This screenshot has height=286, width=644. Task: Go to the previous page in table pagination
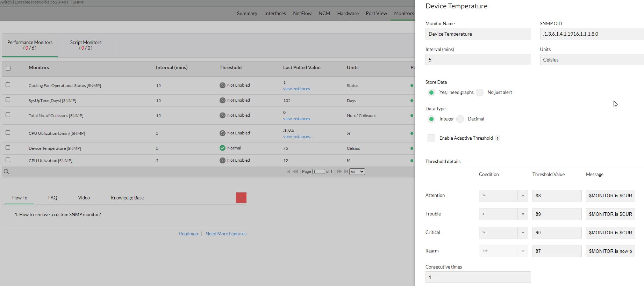click(x=295, y=171)
